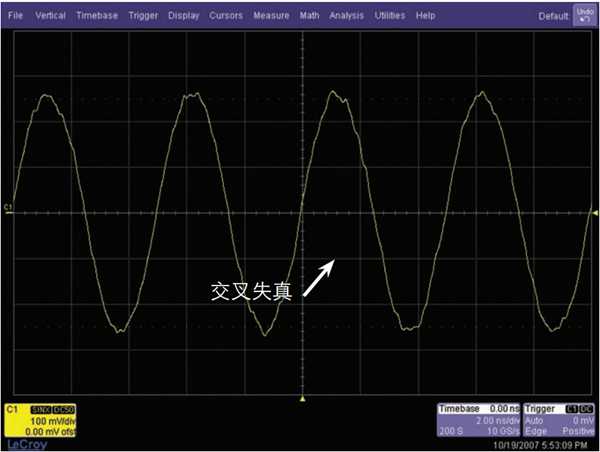
Task: Open the Cursors menu
Action: click(226, 16)
